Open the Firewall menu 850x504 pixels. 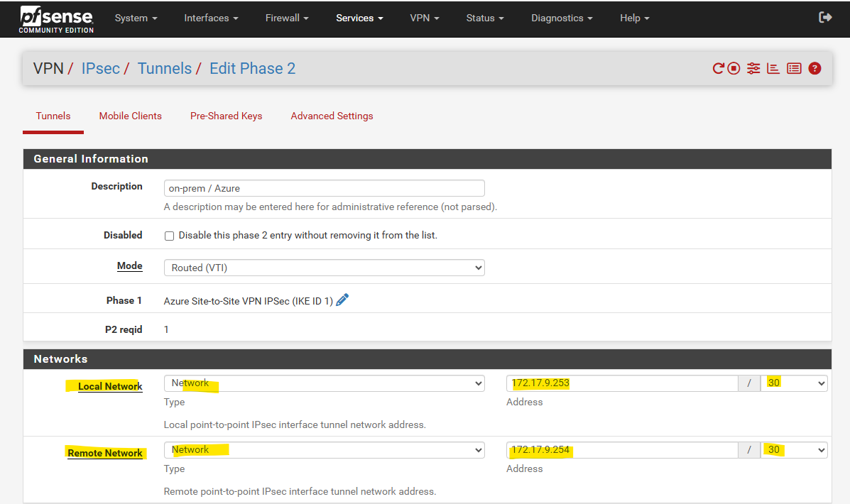point(287,18)
